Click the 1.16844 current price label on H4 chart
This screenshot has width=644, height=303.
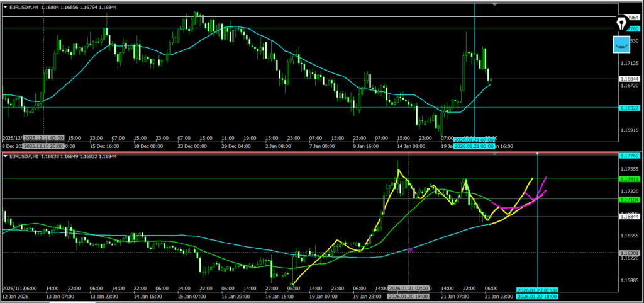tap(630, 79)
